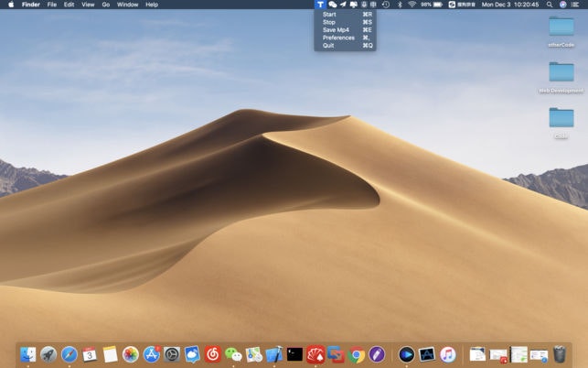
Task: Open the Go menu
Action: click(106, 5)
